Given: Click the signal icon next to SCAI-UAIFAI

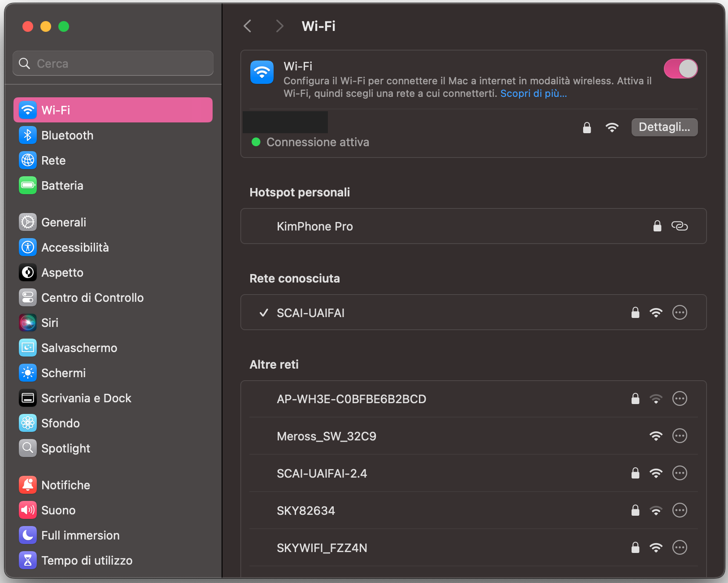Looking at the screenshot, I should pos(656,313).
